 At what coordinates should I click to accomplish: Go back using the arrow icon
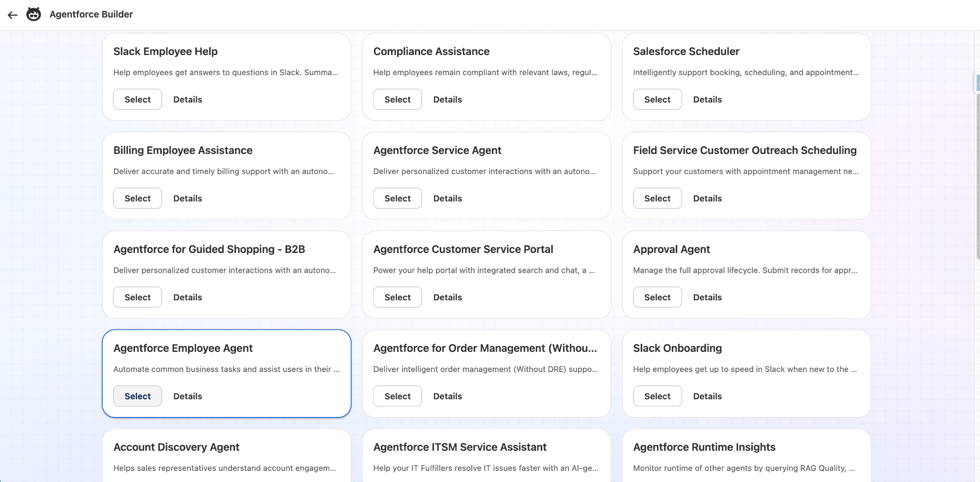coord(13,15)
